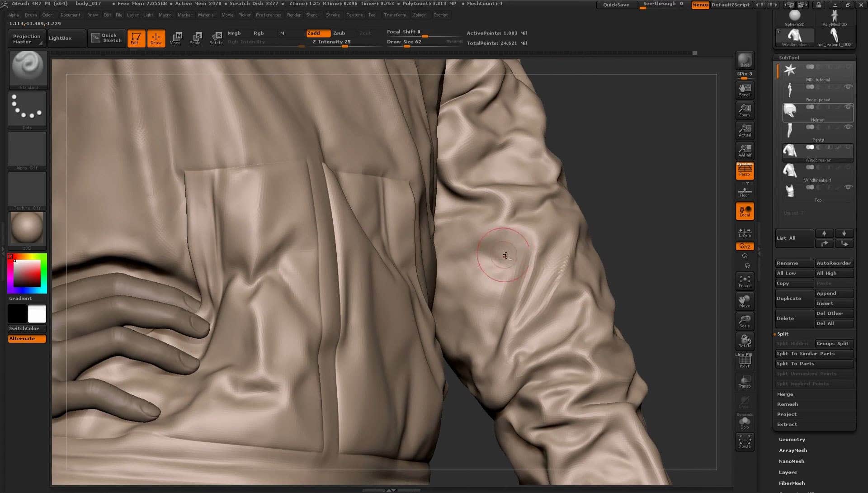Image resolution: width=868 pixels, height=493 pixels.
Task: Open the material sphere picker
Action: tap(28, 230)
